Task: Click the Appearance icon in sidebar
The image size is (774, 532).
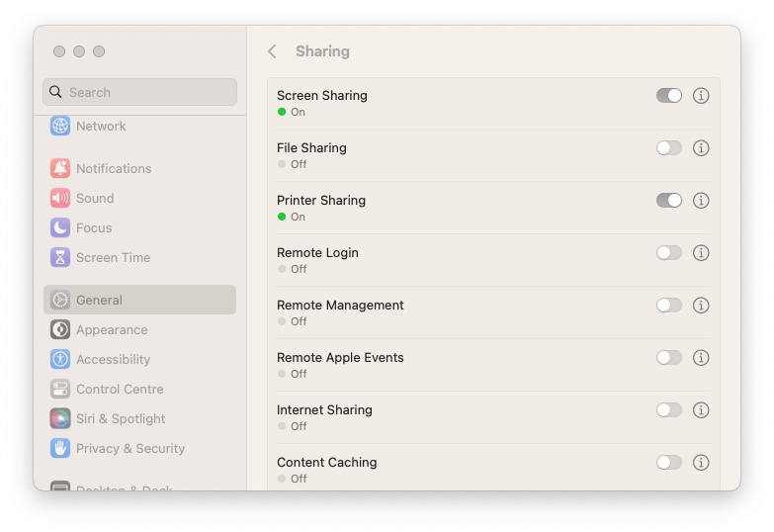Action: (x=60, y=329)
